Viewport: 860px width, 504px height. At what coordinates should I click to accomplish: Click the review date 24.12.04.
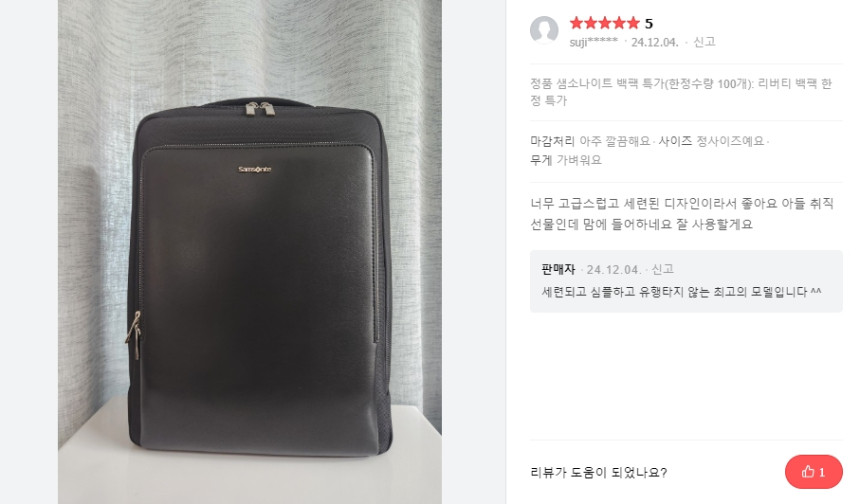click(655, 42)
